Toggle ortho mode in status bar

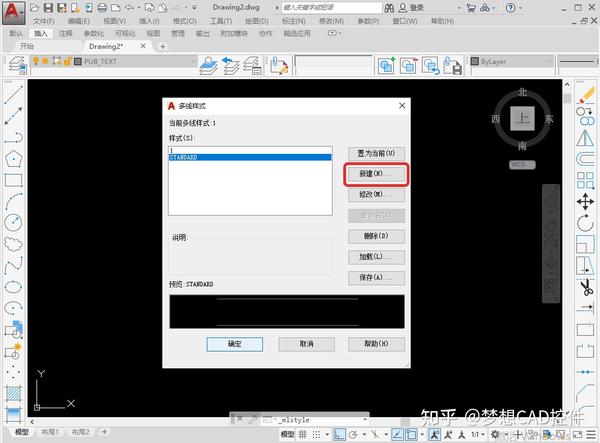(339, 435)
